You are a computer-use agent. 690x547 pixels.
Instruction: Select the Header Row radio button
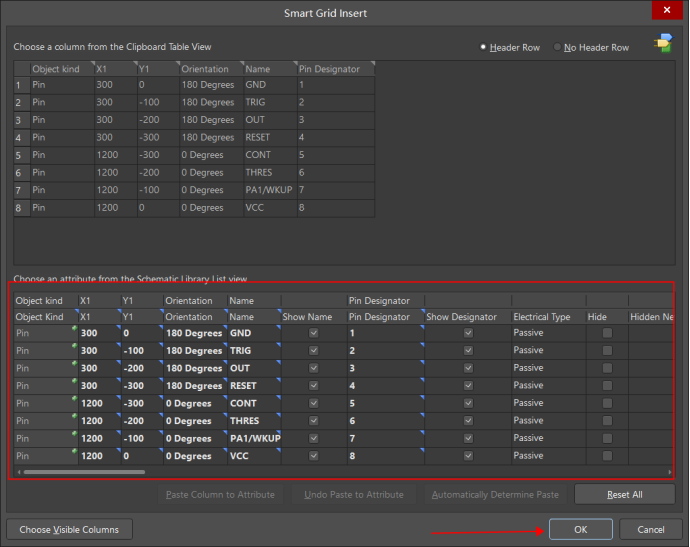coord(484,47)
